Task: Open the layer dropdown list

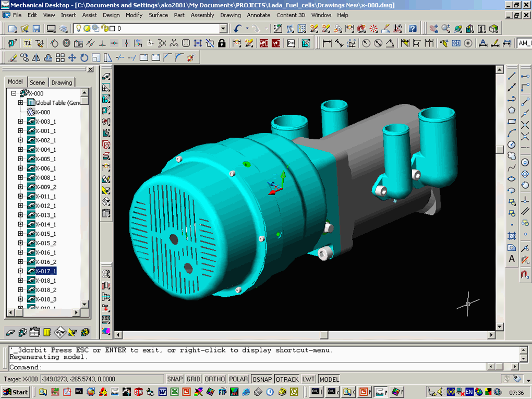Action: 223,29
